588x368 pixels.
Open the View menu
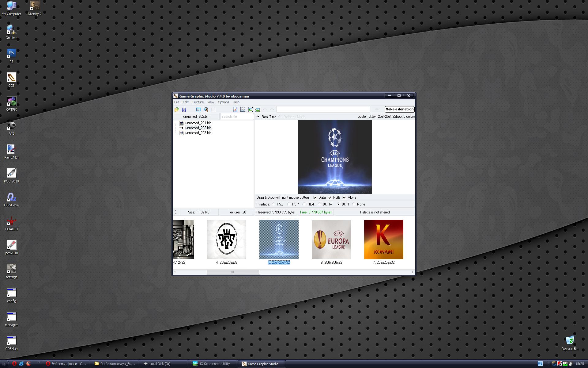point(211,102)
